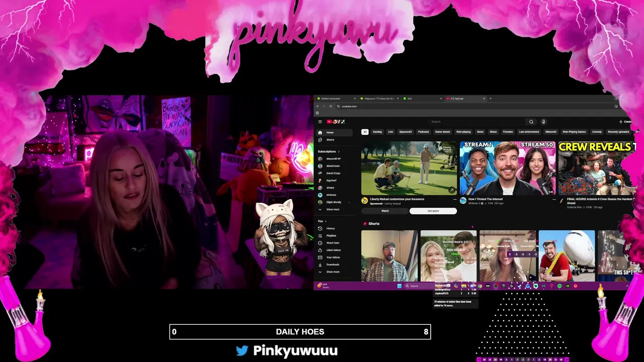Select the Law enforcement chip
644x362 pixels.
click(529, 132)
